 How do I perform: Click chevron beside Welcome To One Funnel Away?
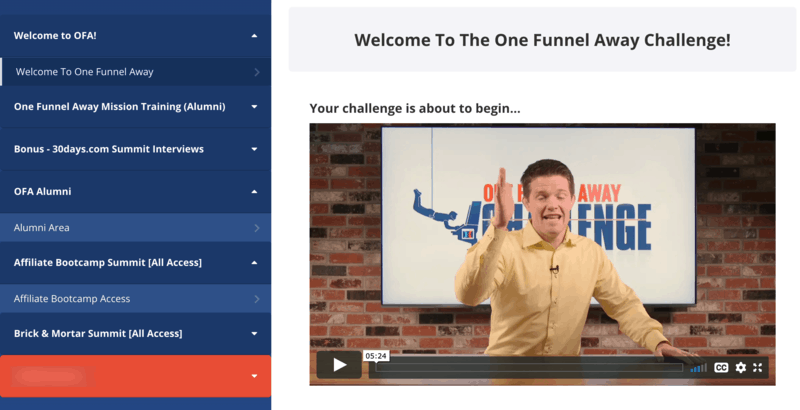[257, 72]
